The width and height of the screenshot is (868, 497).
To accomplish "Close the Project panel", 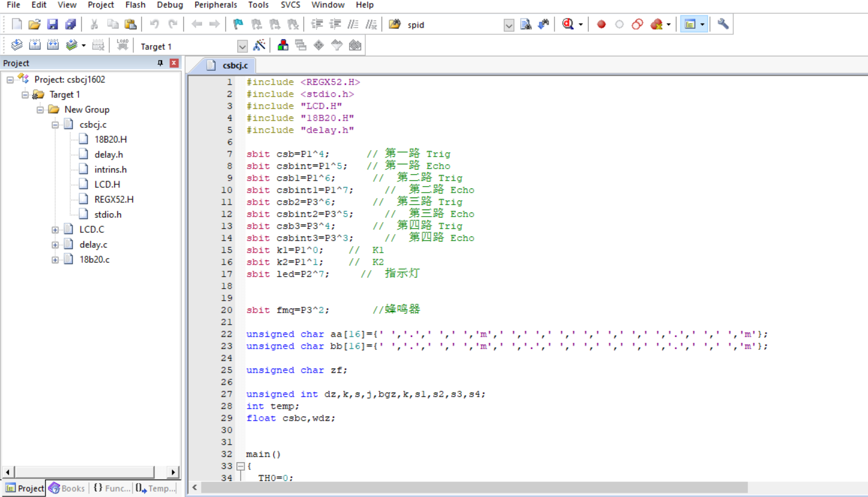I will (x=174, y=63).
